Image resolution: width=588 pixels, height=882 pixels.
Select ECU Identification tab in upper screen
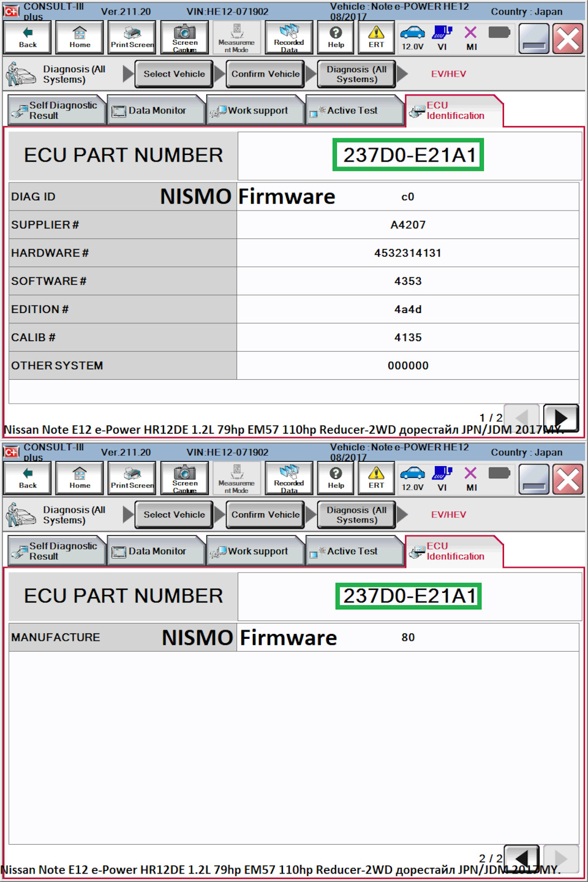click(454, 110)
